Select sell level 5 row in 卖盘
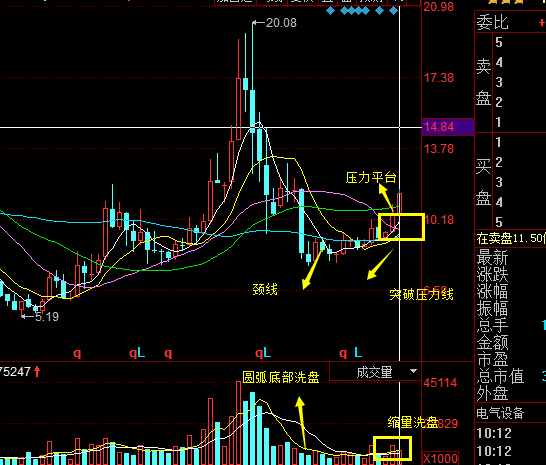This screenshot has width=546, height=465. 519,42
